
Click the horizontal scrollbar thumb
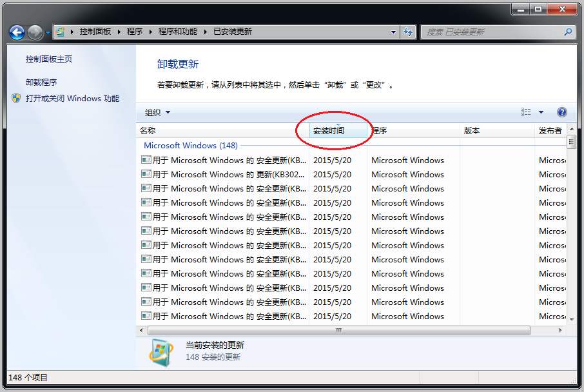point(339,330)
